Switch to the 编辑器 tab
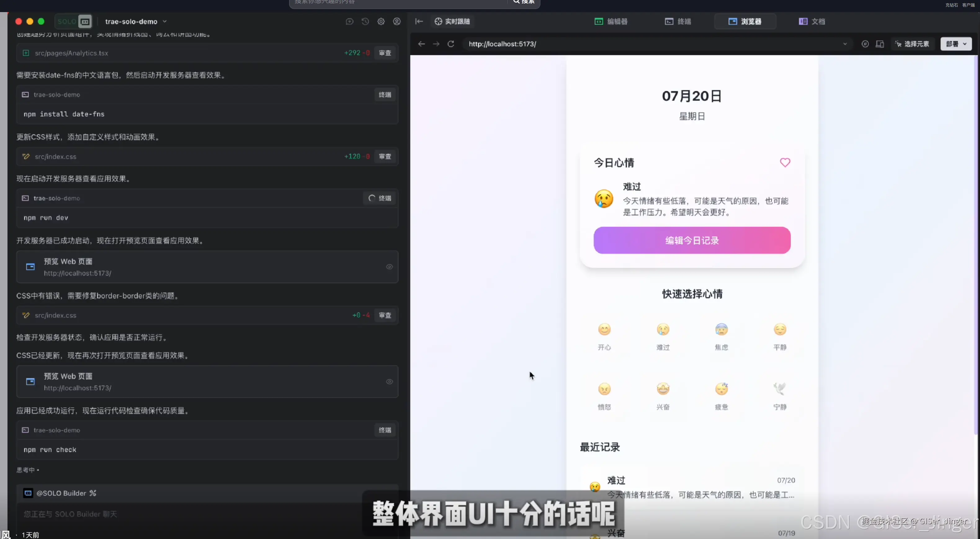Viewport: 980px width, 539px height. coord(612,21)
